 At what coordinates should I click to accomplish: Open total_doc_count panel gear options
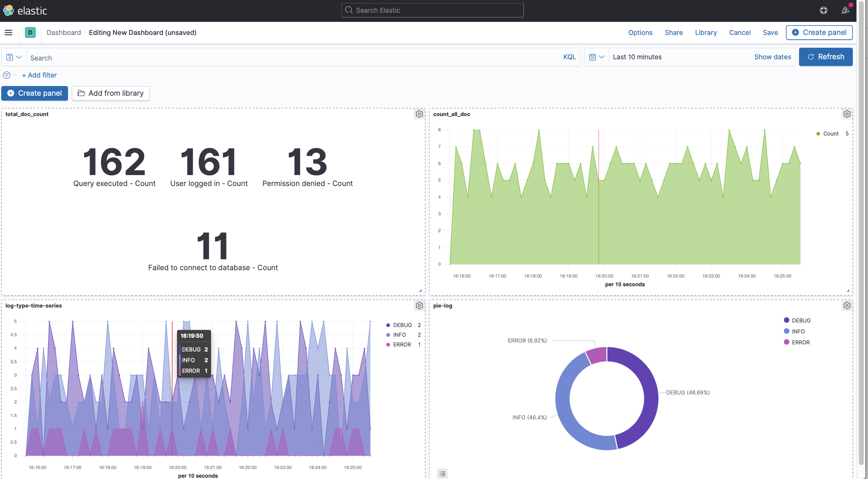[419, 114]
